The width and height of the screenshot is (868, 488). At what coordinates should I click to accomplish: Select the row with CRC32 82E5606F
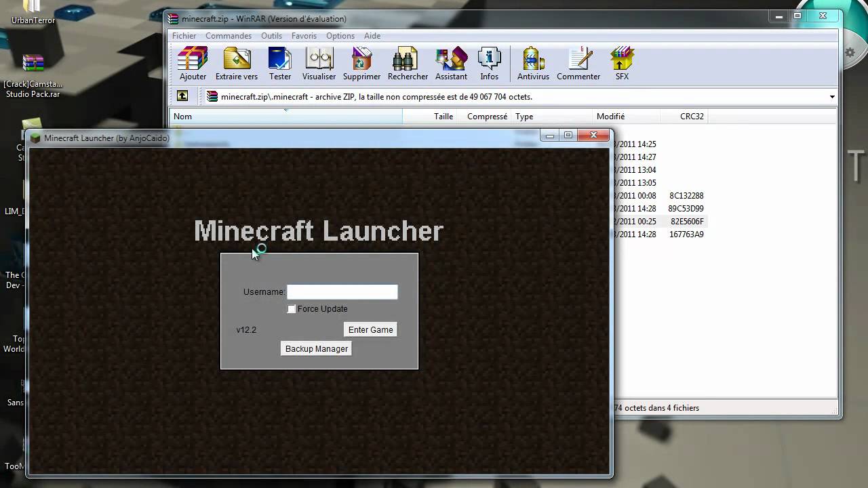pos(659,222)
